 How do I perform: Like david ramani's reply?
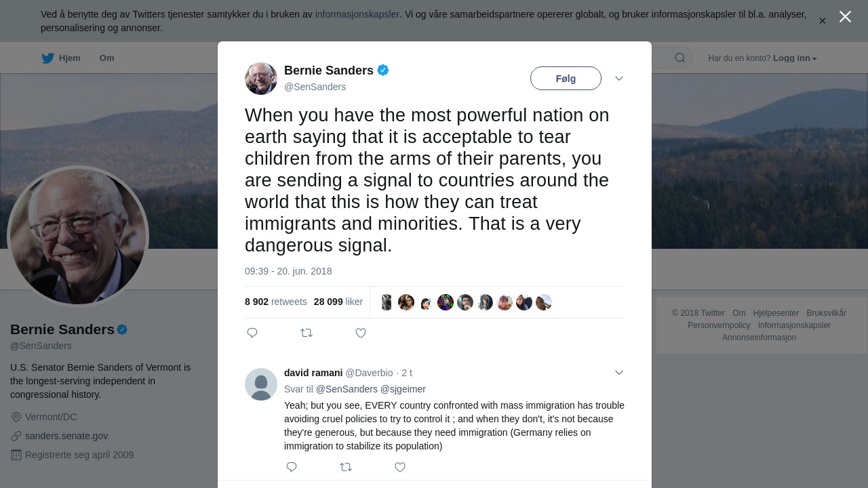coord(400,467)
